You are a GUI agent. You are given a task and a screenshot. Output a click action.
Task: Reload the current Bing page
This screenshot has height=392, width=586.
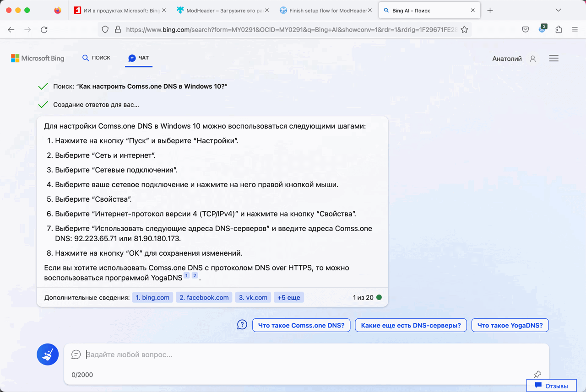44,30
